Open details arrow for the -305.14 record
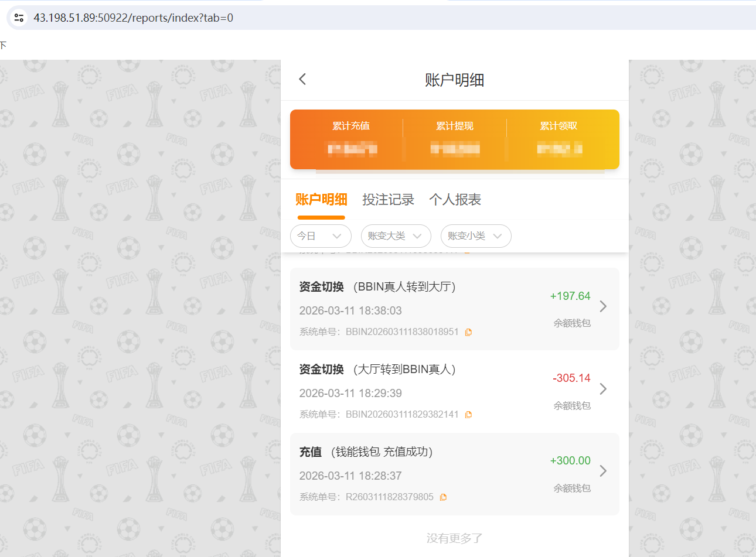Image resolution: width=756 pixels, height=557 pixels. click(603, 388)
